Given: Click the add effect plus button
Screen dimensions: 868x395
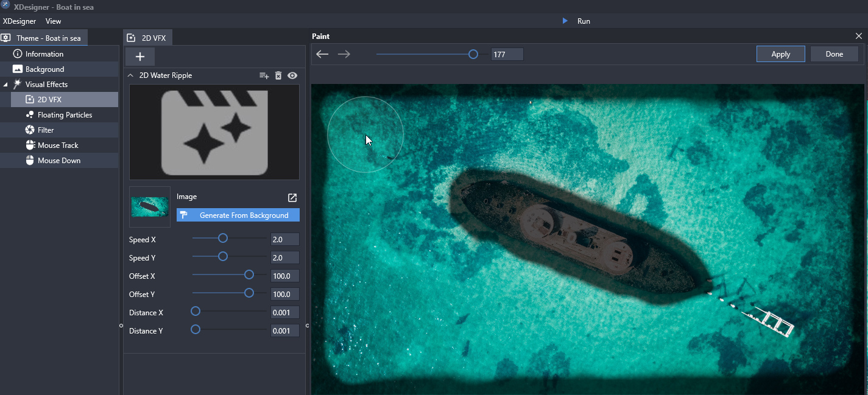Looking at the screenshot, I should [140, 57].
